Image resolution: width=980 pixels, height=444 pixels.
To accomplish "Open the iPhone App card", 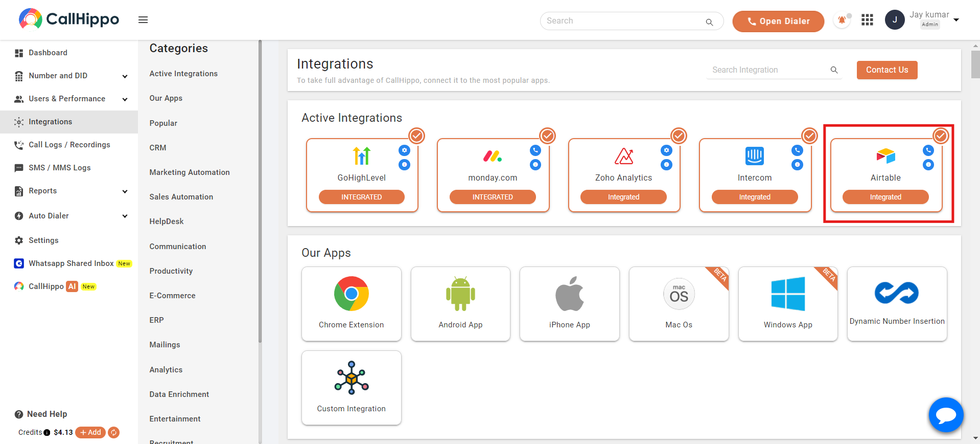I will coord(570,304).
